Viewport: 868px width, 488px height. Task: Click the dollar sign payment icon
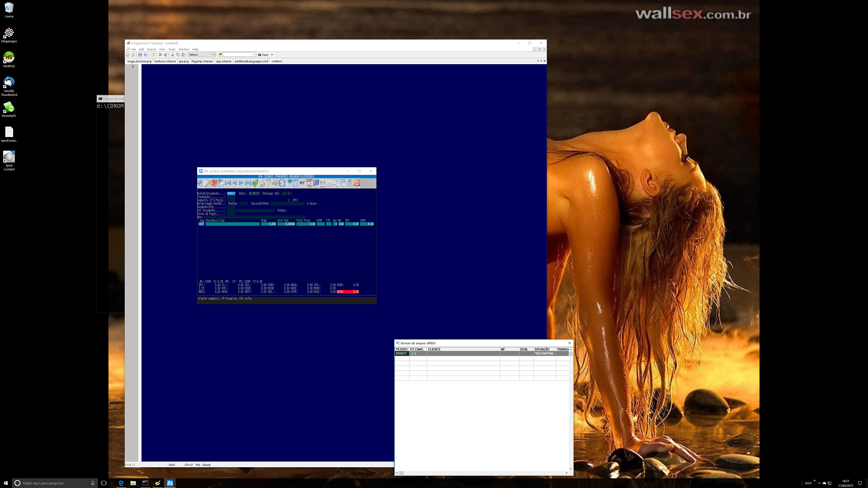282,183
